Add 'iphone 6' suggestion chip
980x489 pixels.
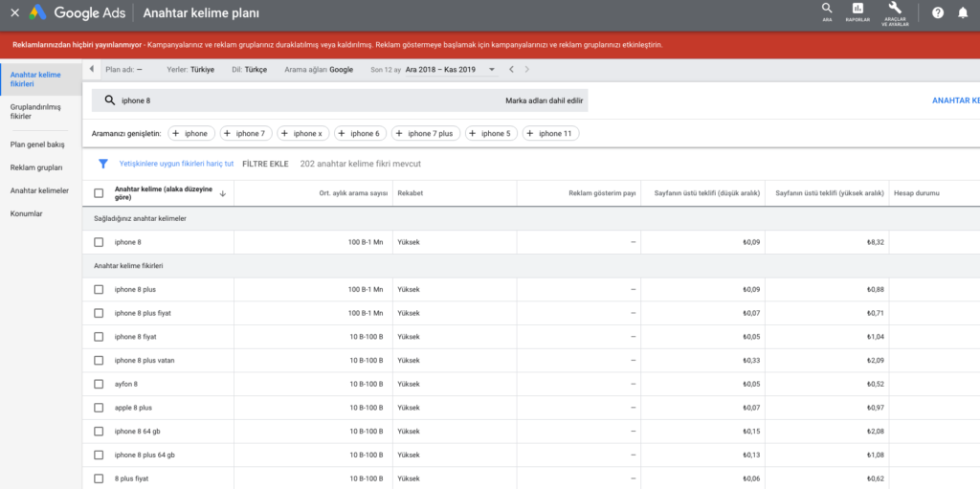tap(360, 133)
